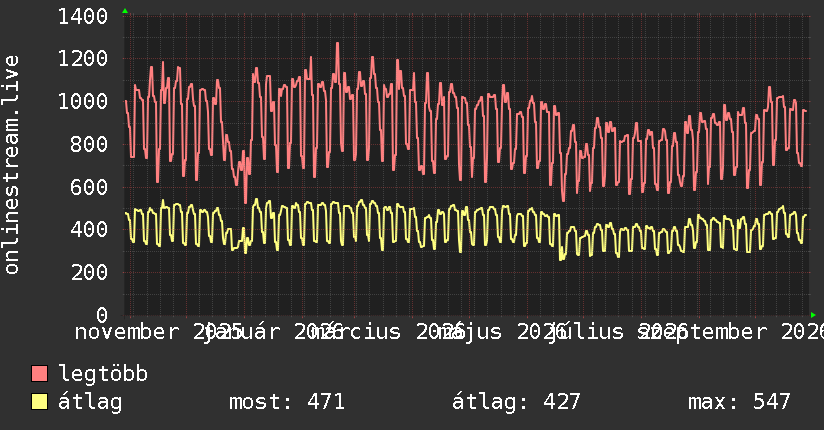Viewport: 824px width, 430px height.
Task: Click the 'most: 471' value
Action: click(x=287, y=402)
